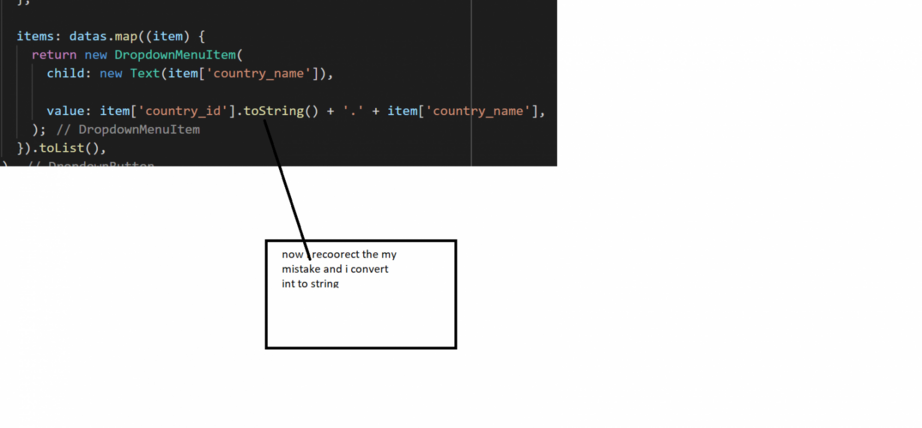Click the 'child' property name
The image size is (922, 428).
click(65, 74)
